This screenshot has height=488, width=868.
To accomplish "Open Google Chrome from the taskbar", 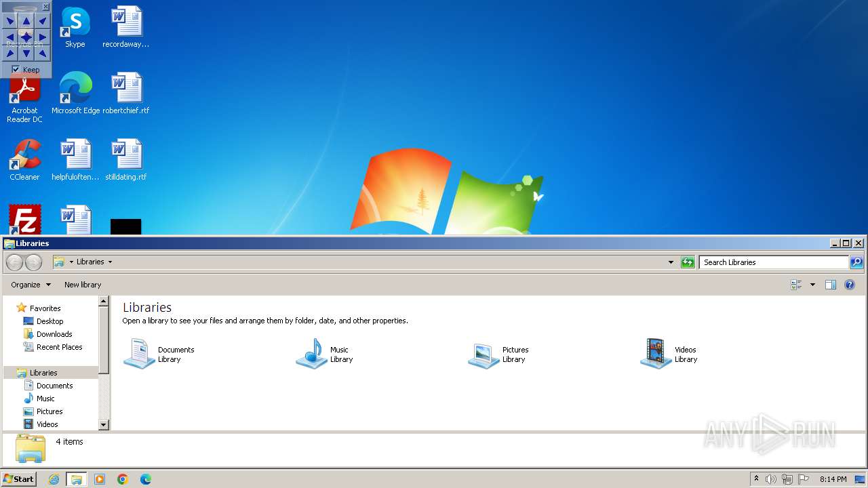I will [x=123, y=479].
